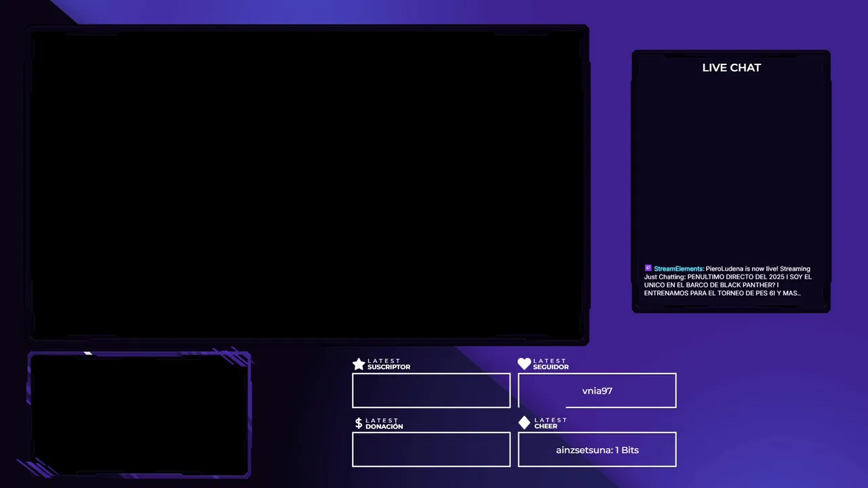Click the DONACIÓN label
The image size is (868, 488).
384,427
